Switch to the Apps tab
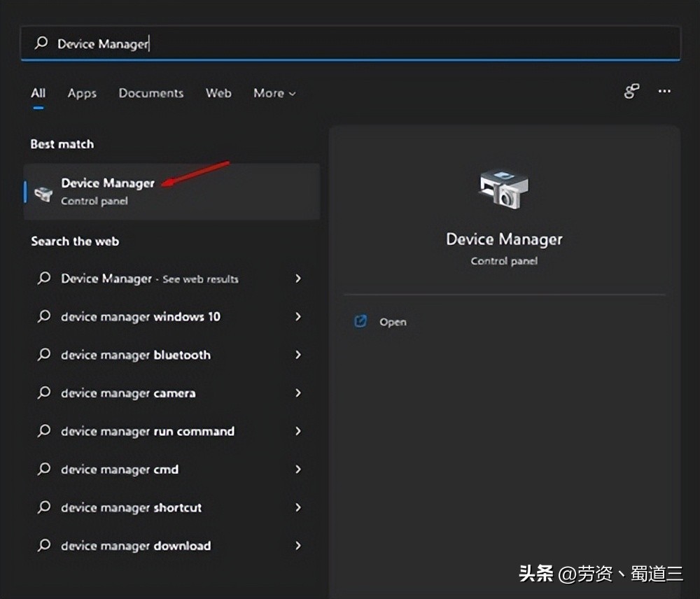The height and width of the screenshot is (599, 700). point(82,93)
